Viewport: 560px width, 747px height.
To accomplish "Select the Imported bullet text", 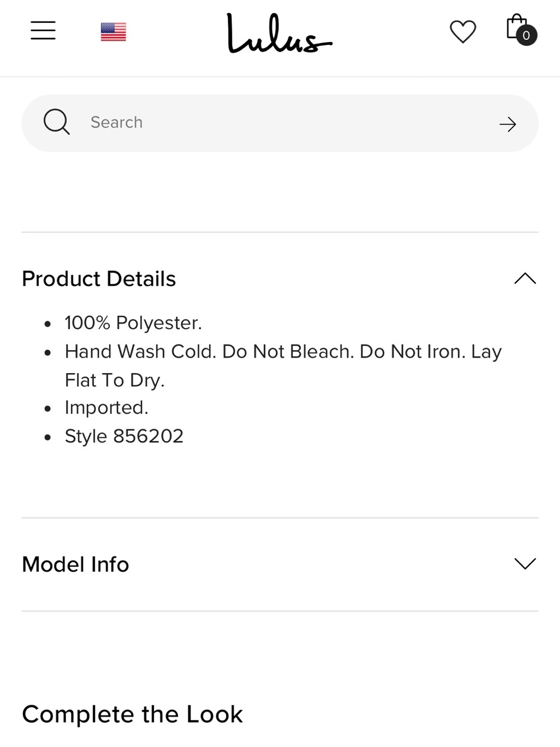I will pyautogui.click(x=106, y=407).
